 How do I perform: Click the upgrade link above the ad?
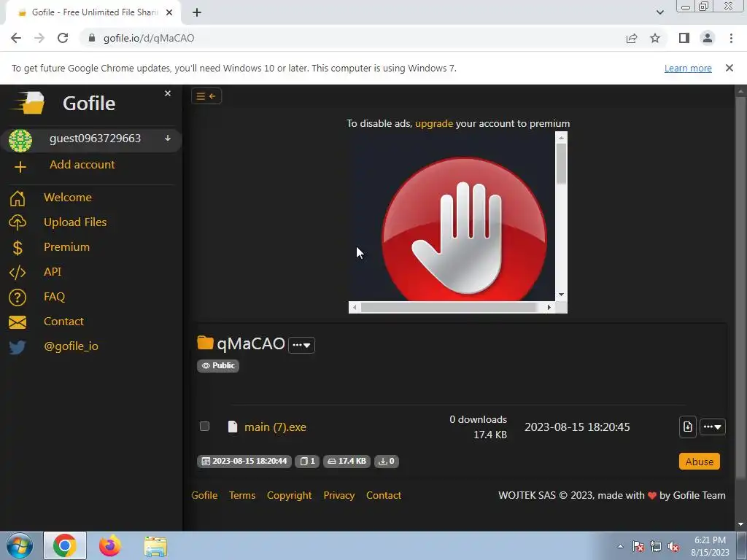[x=434, y=124]
